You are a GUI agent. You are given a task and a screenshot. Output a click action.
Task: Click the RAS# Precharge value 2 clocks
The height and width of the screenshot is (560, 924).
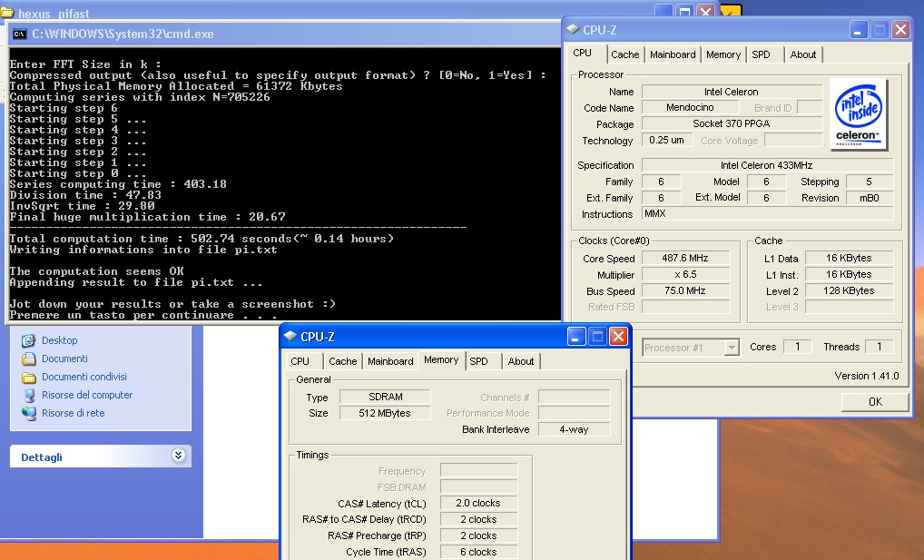click(x=478, y=535)
